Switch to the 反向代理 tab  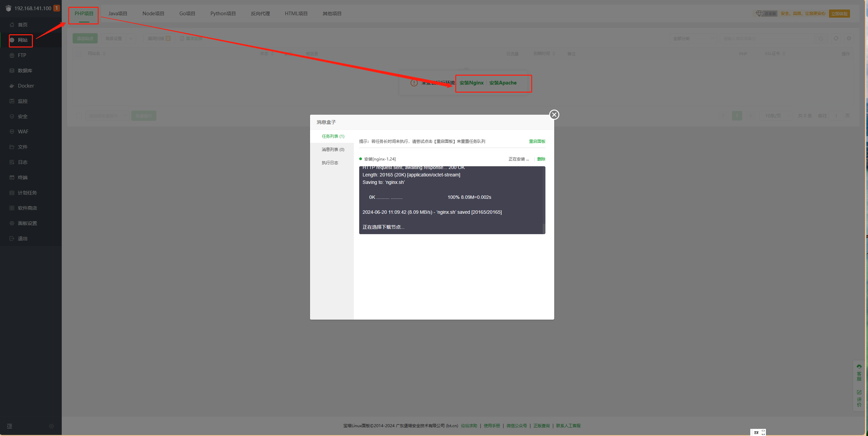tap(260, 14)
